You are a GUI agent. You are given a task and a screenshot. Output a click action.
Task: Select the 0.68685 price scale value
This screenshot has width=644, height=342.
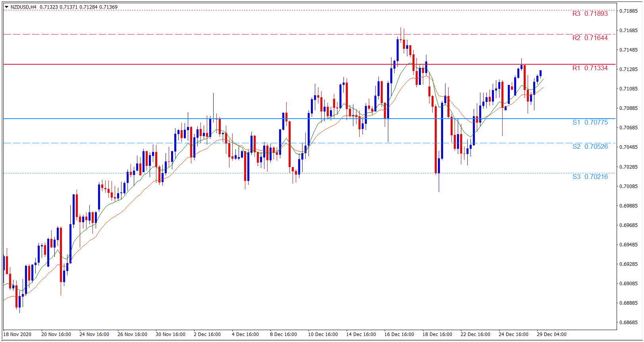tap(629, 322)
